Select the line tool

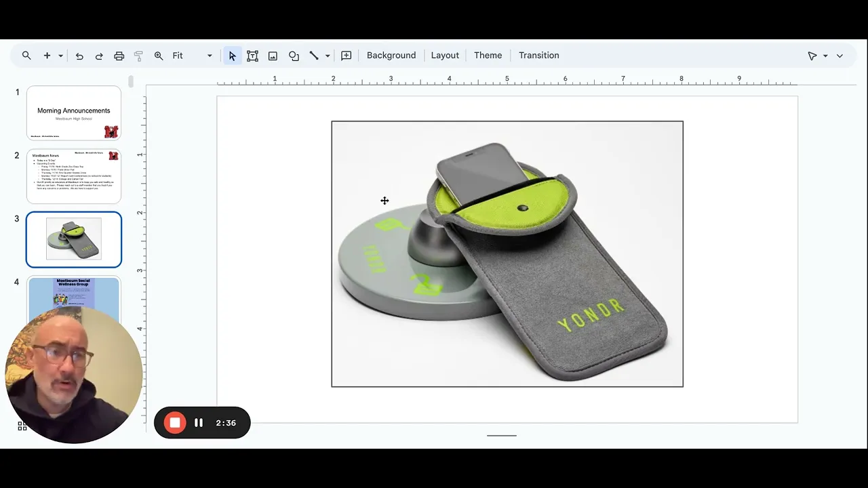314,56
